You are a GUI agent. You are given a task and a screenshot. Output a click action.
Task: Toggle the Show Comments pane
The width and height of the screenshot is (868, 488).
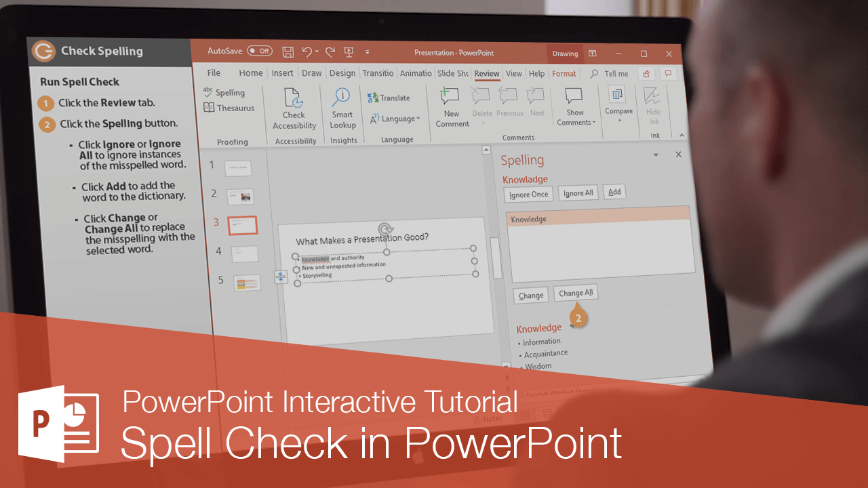[x=574, y=107]
